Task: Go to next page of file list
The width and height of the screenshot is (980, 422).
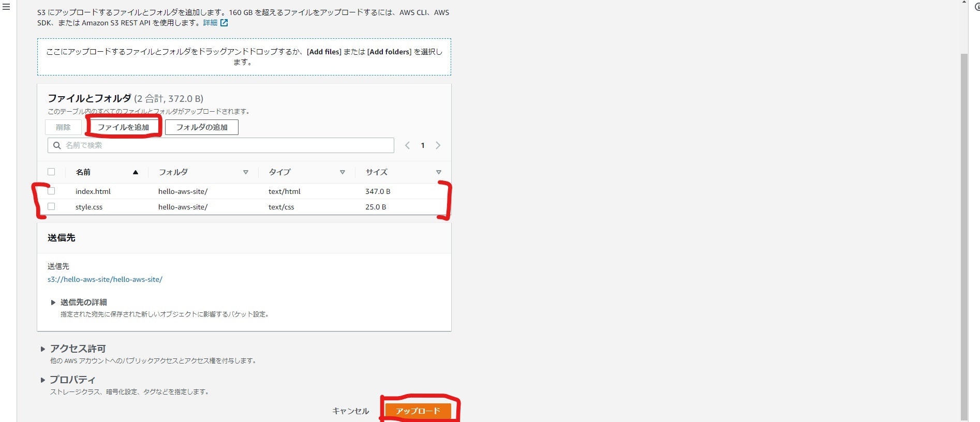Action: tap(438, 145)
